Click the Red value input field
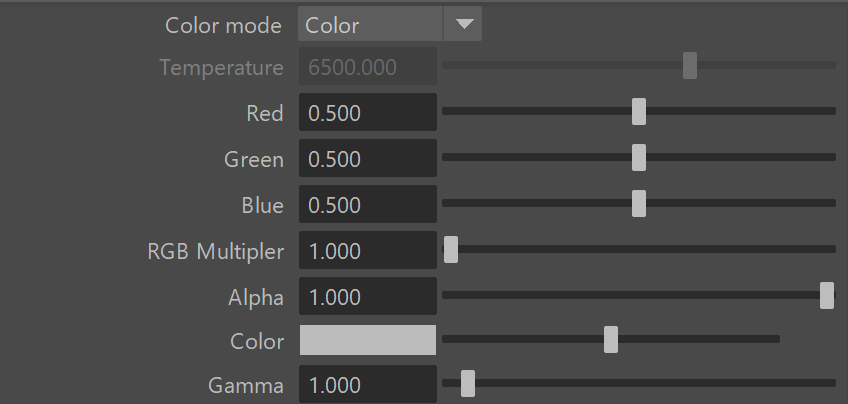Viewport: 848px width, 404px height. click(x=368, y=112)
